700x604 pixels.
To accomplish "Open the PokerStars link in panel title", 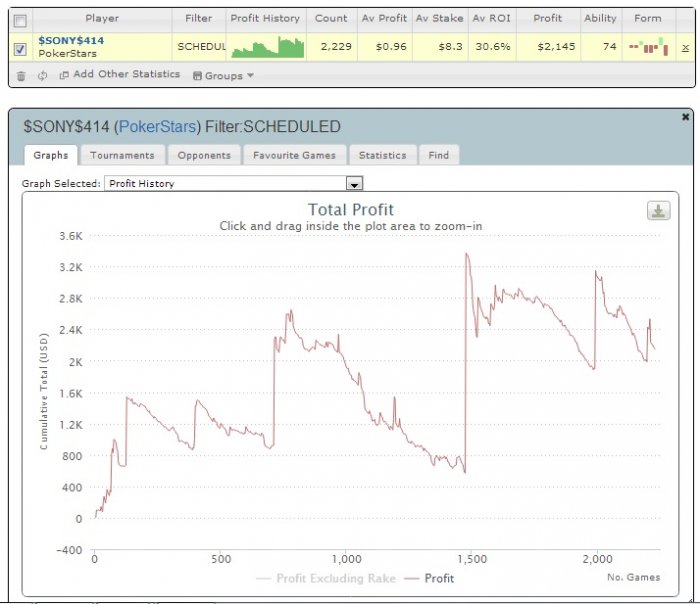I will [x=157, y=127].
